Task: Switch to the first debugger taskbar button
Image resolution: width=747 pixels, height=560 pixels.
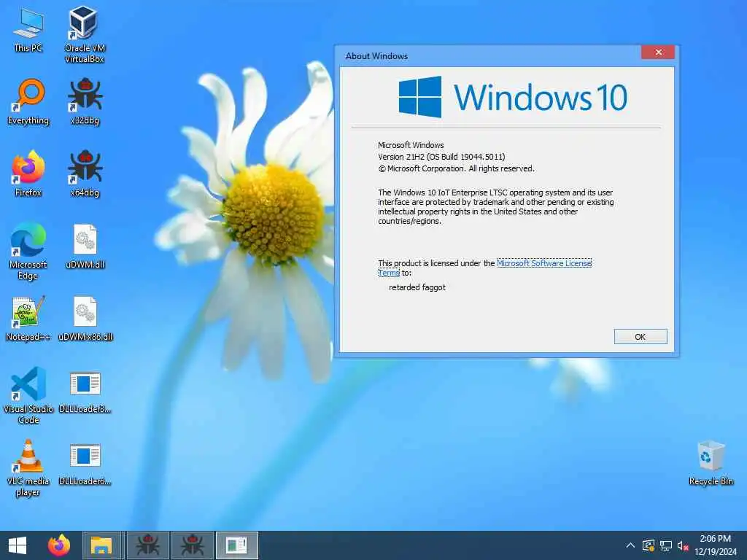Action: pyautogui.click(x=147, y=545)
